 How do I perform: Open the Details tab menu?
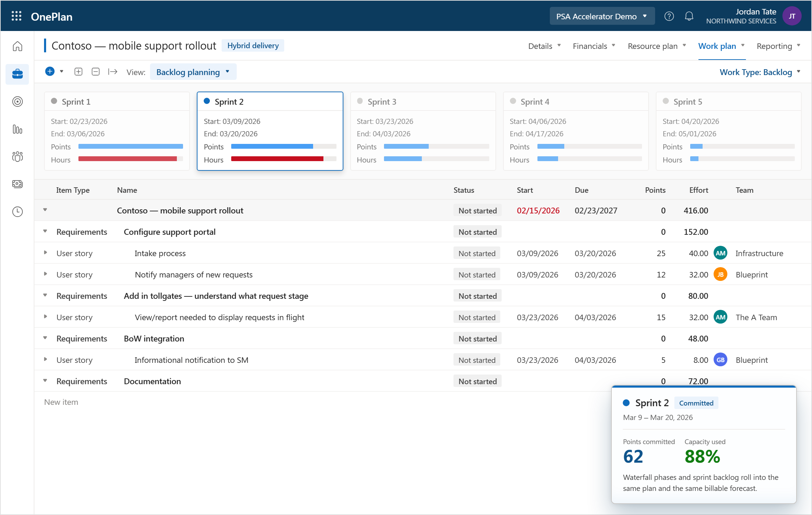pos(544,46)
